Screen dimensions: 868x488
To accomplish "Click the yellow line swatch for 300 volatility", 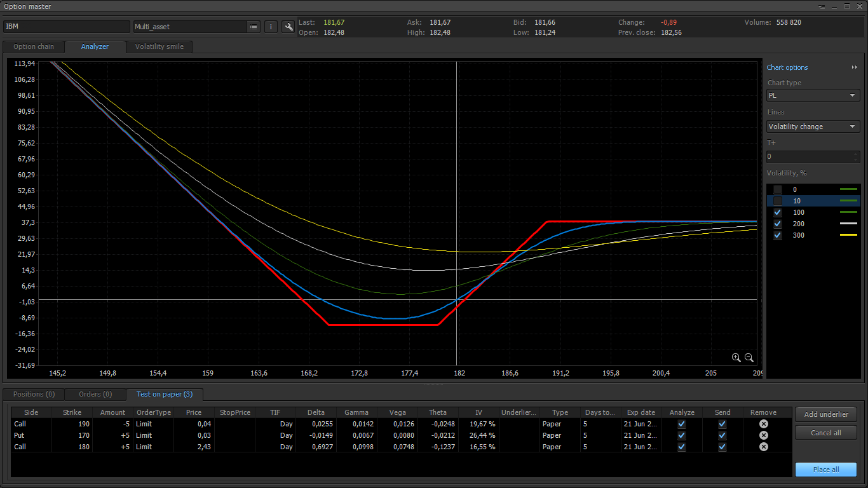I will (848, 235).
